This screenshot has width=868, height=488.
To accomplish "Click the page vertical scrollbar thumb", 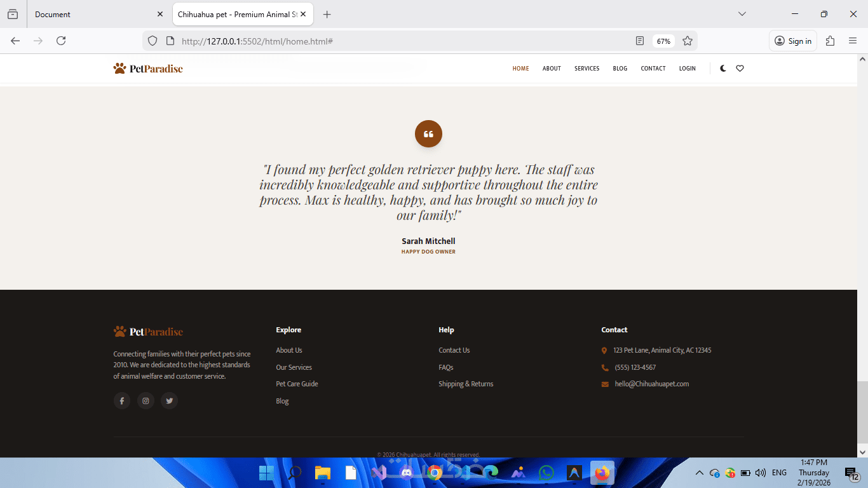I will [862, 413].
